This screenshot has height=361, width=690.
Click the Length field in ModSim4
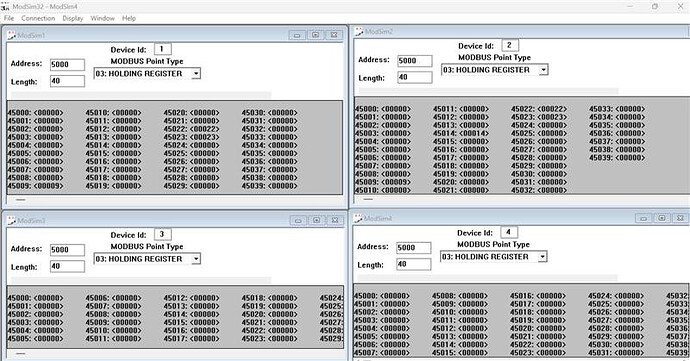pyautogui.click(x=414, y=264)
